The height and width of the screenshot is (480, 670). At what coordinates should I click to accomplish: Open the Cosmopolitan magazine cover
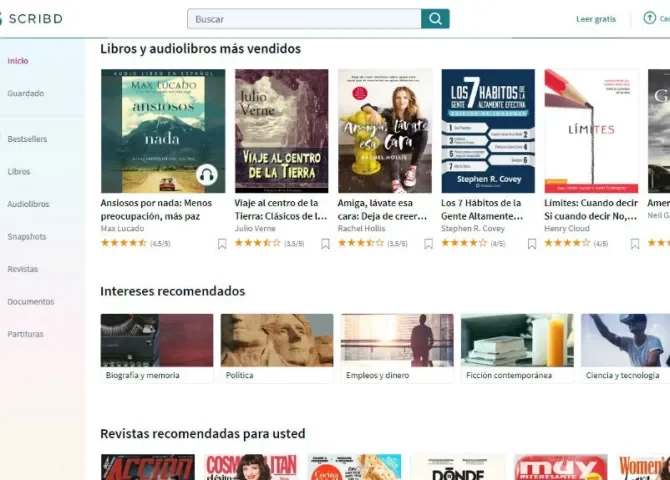click(251, 467)
